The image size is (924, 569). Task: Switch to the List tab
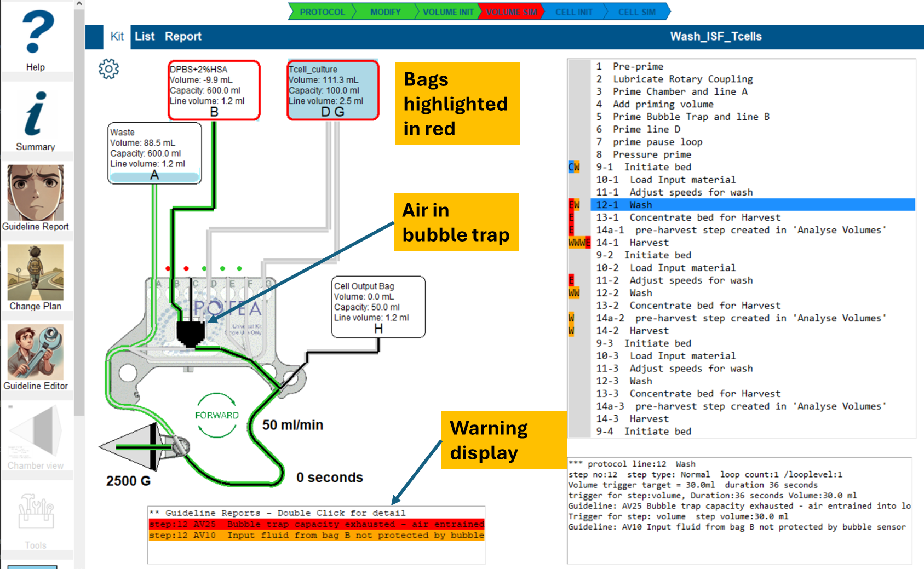point(145,36)
